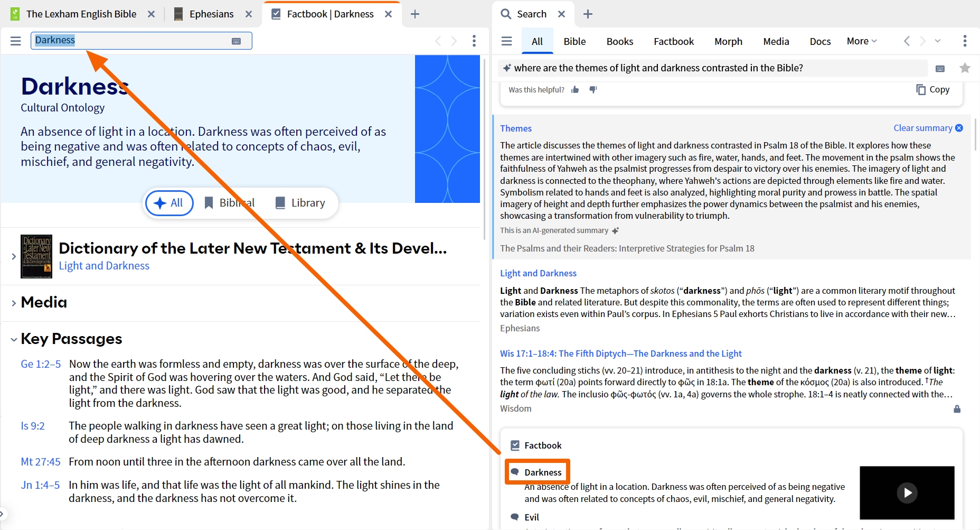Click the Factbook card heading
980x530 pixels.
(x=543, y=445)
